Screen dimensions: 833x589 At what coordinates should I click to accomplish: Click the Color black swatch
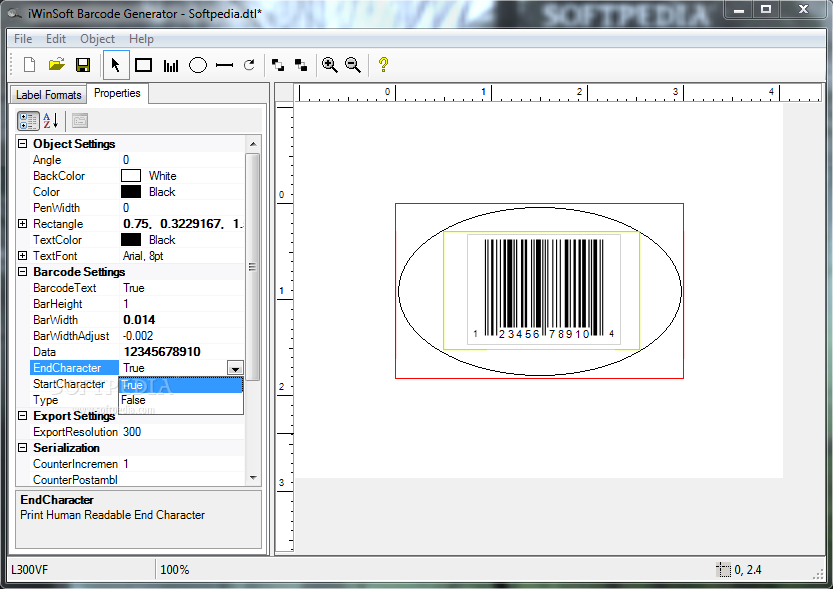131,192
